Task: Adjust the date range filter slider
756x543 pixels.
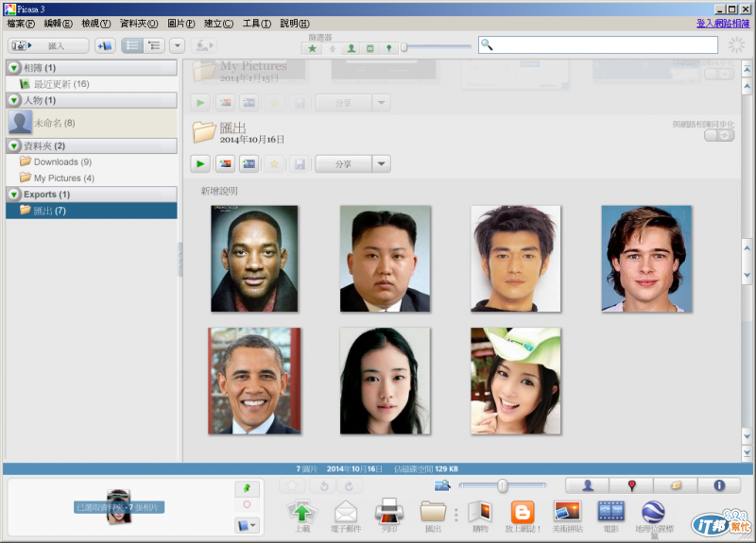Action: [x=404, y=47]
